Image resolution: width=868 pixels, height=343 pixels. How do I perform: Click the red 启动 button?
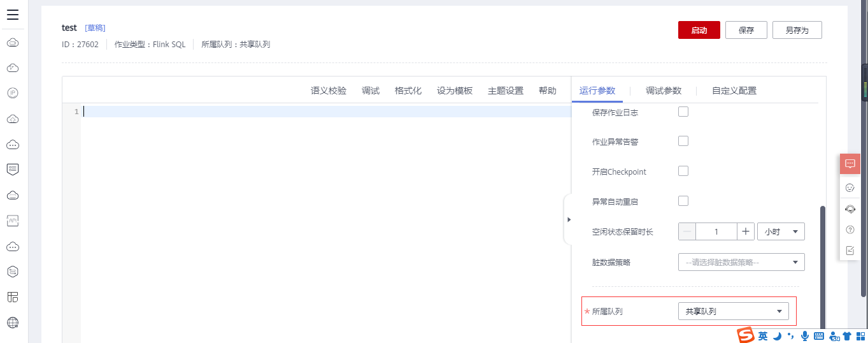[x=699, y=30]
